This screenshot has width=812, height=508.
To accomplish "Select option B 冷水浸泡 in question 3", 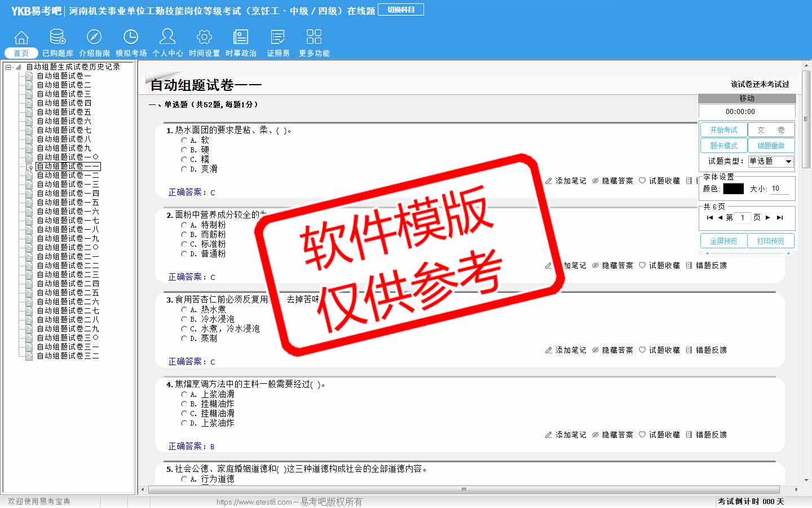I will point(184,319).
